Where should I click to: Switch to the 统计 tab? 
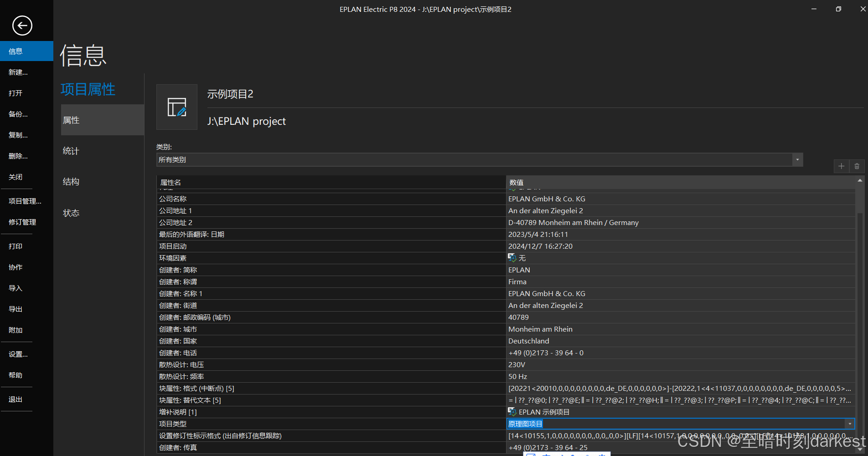point(103,151)
